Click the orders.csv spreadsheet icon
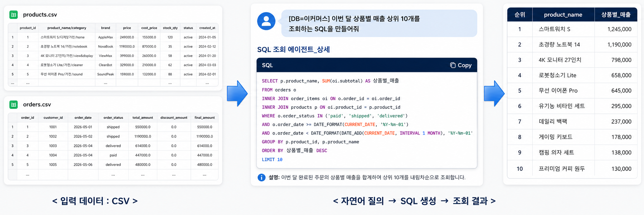 tap(14, 105)
